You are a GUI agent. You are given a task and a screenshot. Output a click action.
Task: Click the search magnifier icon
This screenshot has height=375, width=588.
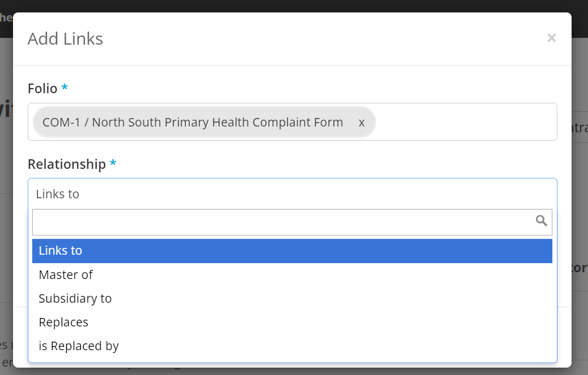click(x=542, y=221)
